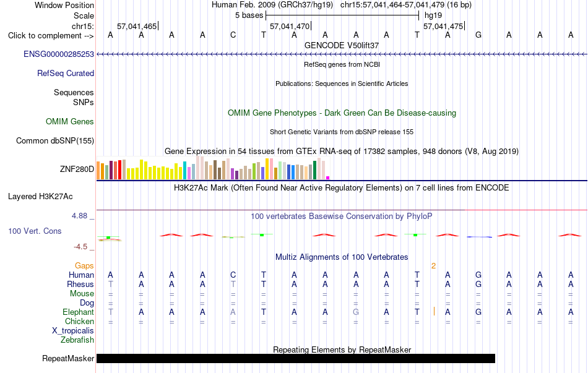Click the orange Gaps row label
Viewport: 588px width, 373px height.
pos(84,265)
